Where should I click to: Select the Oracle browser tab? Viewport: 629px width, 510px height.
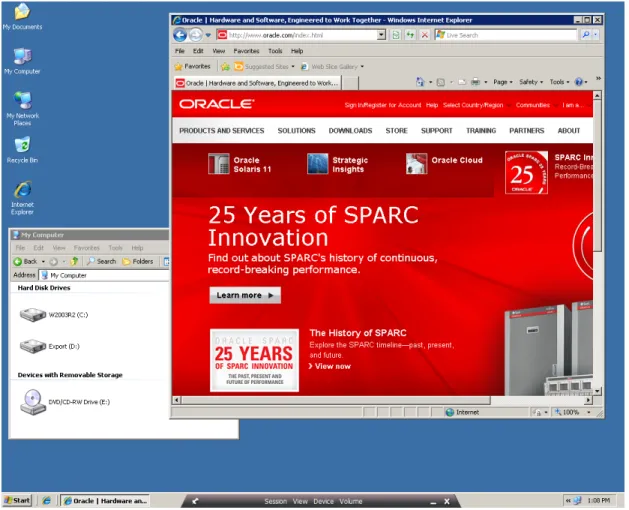pos(257,83)
